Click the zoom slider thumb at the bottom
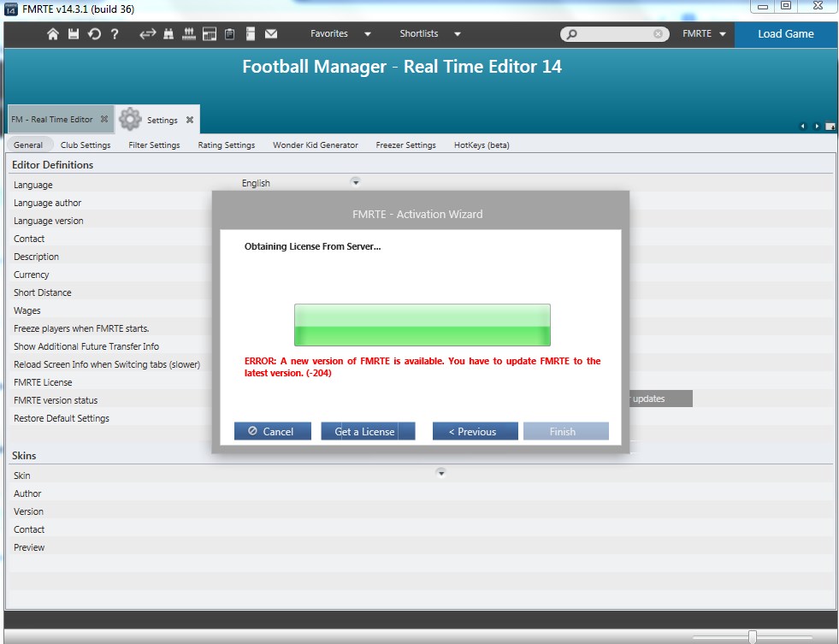839x644 pixels. tap(753, 636)
